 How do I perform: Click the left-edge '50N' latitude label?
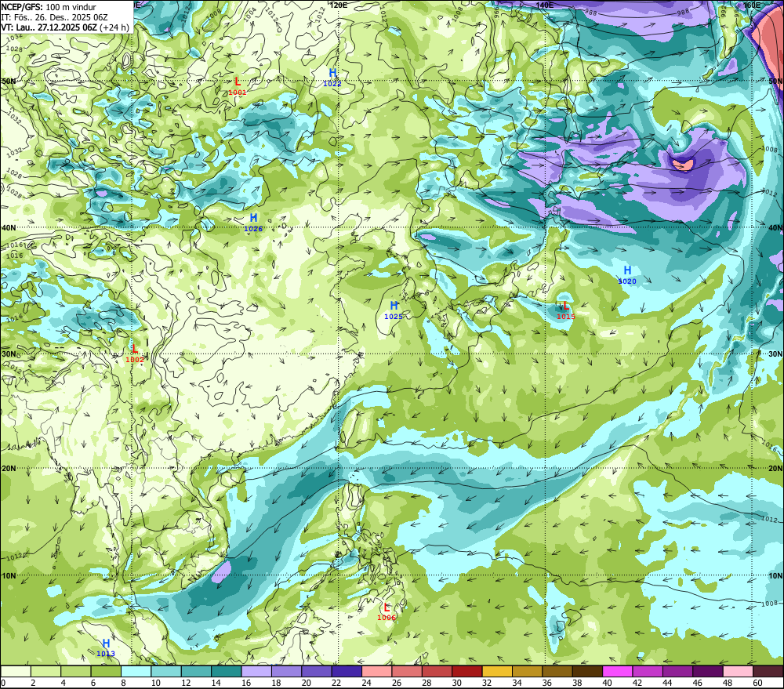(9, 81)
